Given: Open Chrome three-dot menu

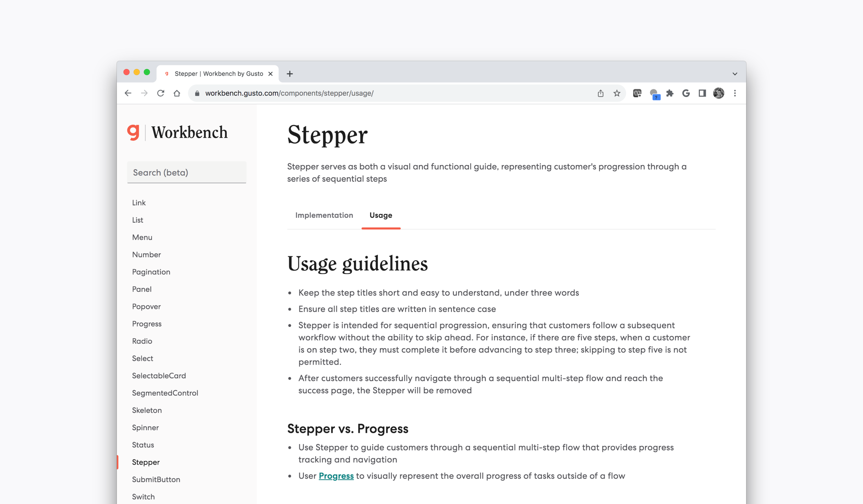Looking at the screenshot, I should click(x=735, y=93).
